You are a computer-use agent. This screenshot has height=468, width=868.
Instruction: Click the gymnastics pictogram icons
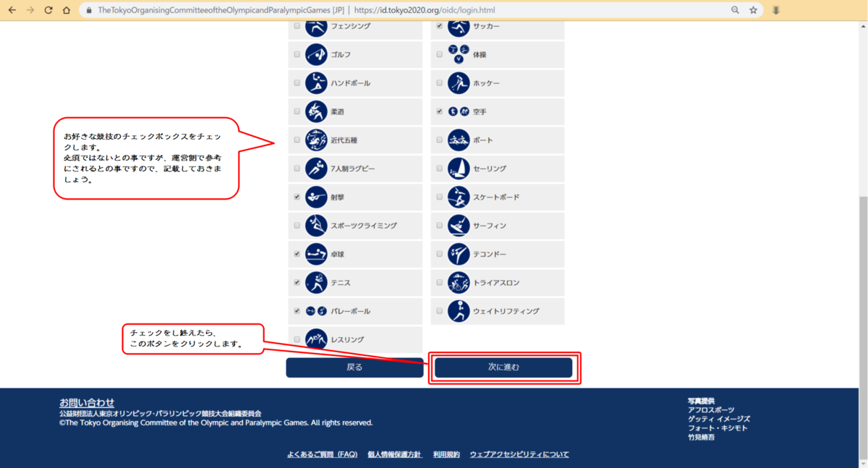[x=459, y=55]
